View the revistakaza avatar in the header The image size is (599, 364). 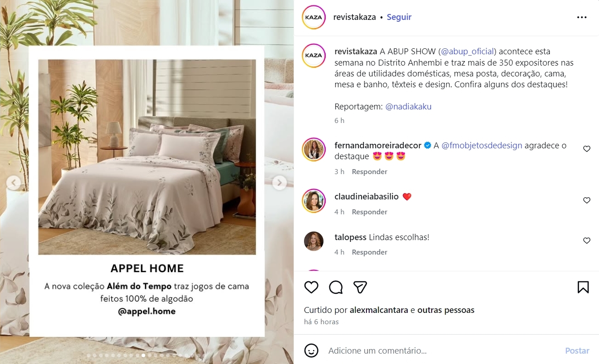click(x=314, y=17)
